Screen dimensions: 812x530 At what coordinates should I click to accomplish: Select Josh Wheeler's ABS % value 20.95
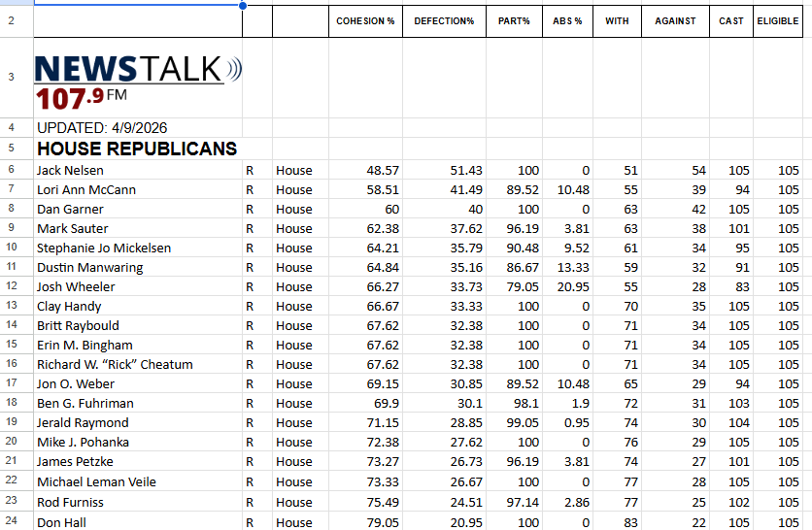pos(569,286)
